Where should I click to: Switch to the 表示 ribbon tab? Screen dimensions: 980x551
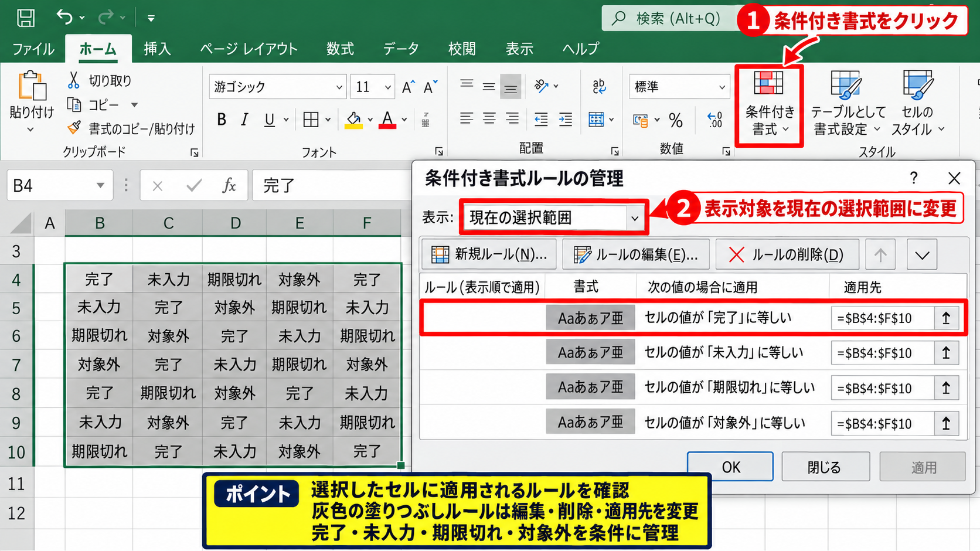point(519,49)
